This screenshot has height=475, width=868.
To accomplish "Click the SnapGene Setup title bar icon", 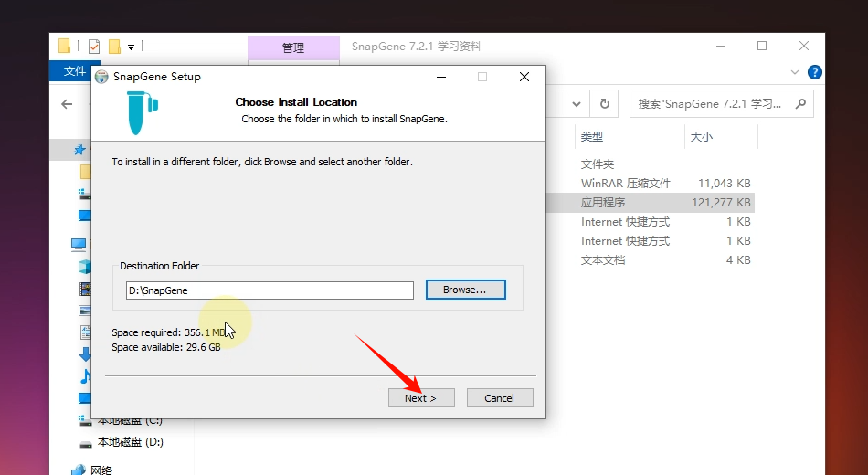I will click(101, 77).
